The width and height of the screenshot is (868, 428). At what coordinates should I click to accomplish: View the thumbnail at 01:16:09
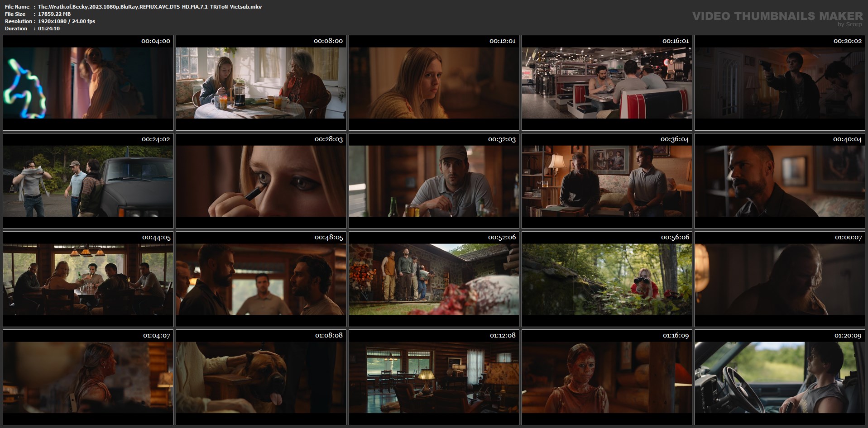tap(607, 377)
